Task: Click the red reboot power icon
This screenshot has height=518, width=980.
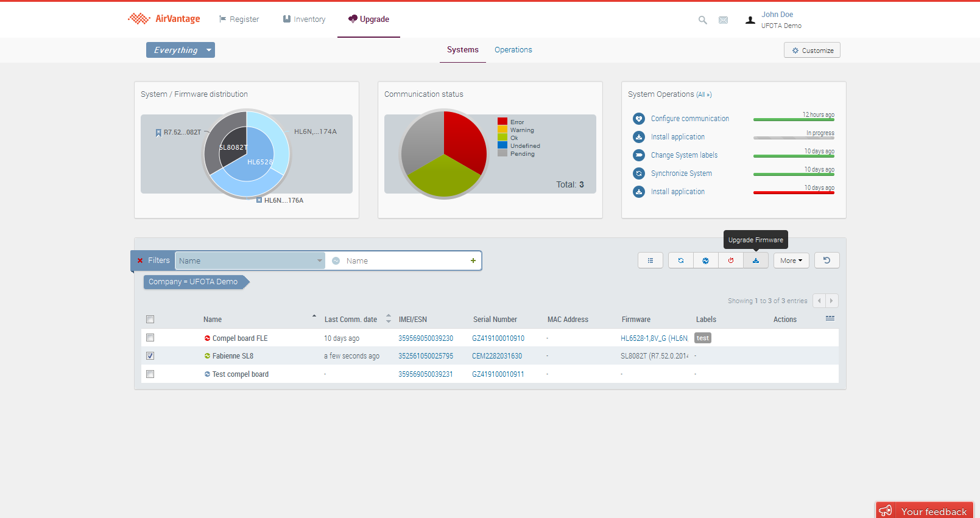Action: (x=730, y=261)
